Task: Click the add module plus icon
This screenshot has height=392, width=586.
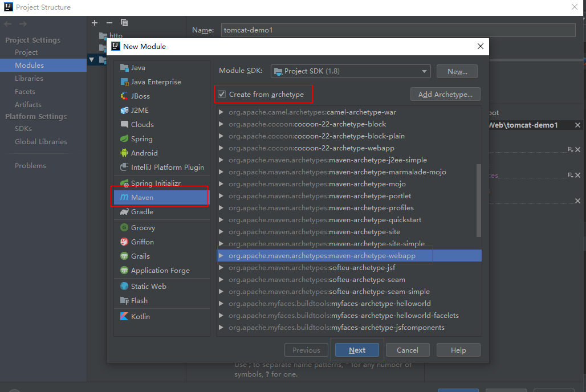Action: (x=95, y=23)
